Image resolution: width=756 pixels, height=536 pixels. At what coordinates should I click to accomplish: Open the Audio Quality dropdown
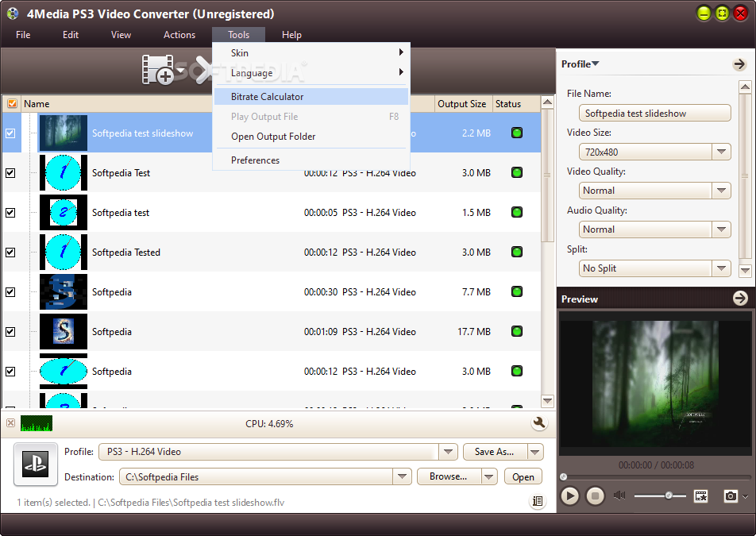point(721,229)
